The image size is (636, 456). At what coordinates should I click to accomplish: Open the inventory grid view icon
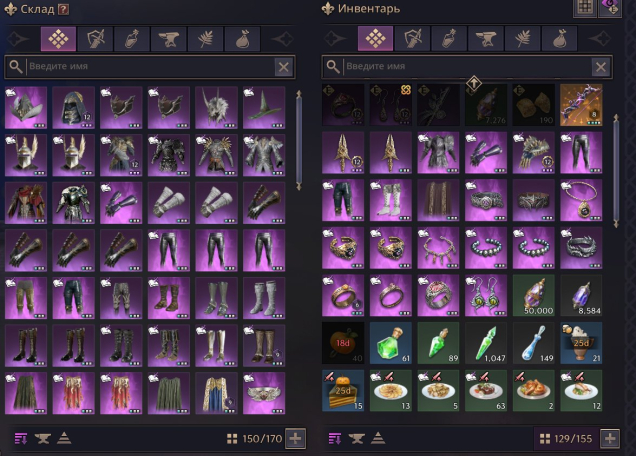coord(584,8)
